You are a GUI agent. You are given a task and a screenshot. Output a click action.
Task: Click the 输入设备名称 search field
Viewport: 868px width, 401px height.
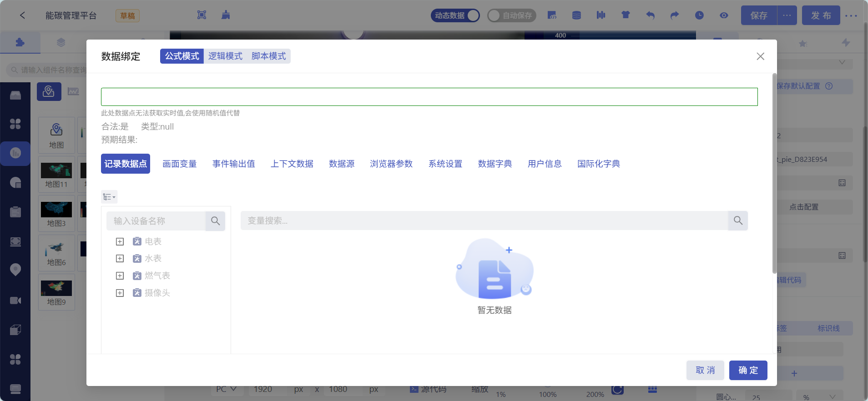156,221
